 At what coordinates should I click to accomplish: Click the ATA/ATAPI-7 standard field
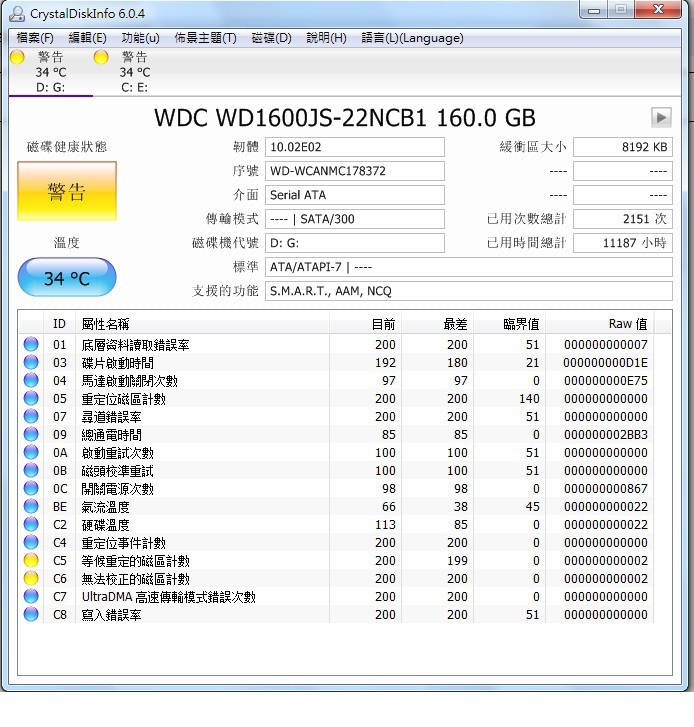tap(469, 267)
